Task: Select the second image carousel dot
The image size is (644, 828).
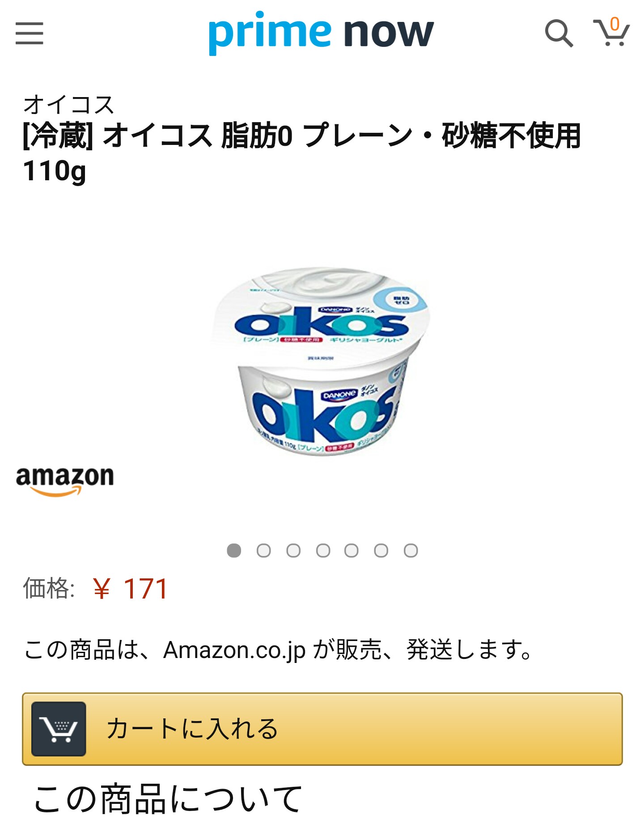Action: [x=263, y=550]
